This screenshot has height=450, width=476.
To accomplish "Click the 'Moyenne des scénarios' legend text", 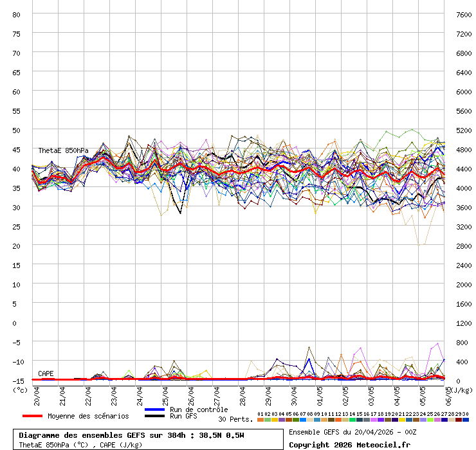I will coord(88,417).
